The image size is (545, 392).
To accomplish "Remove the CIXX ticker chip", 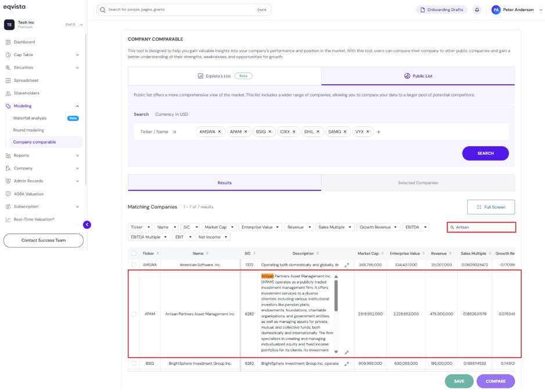I will (294, 132).
